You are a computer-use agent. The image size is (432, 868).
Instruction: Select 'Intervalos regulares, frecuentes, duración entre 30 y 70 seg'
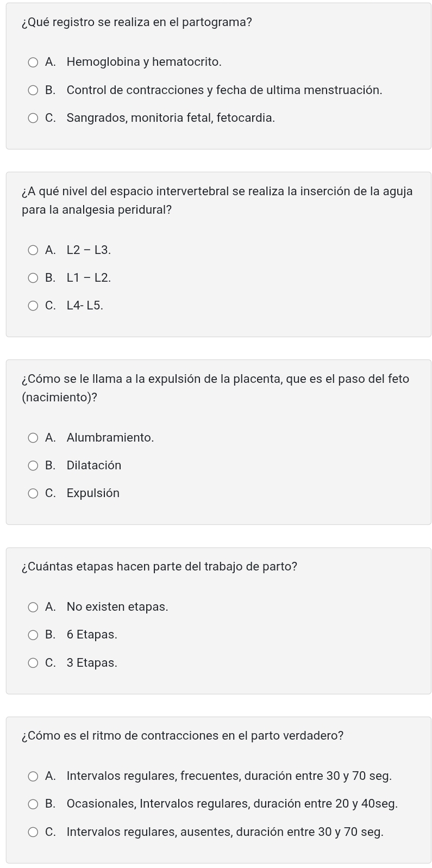click(34, 776)
